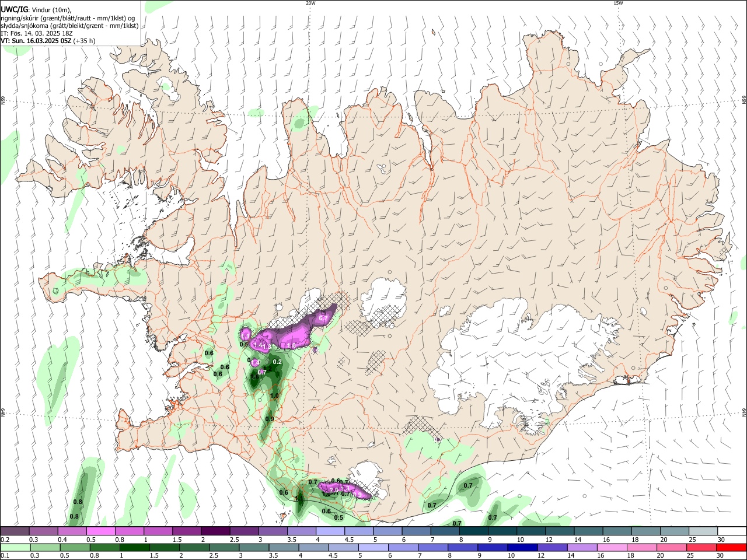This screenshot has width=747, height=560.
Task: Click valid time 'VT: Sun. 16.03.2025 05Z'
Action: click(x=36, y=41)
